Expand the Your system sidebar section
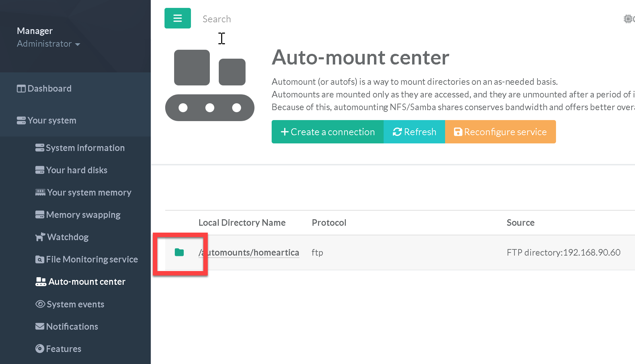This screenshot has width=635, height=364. click(52, 120)
